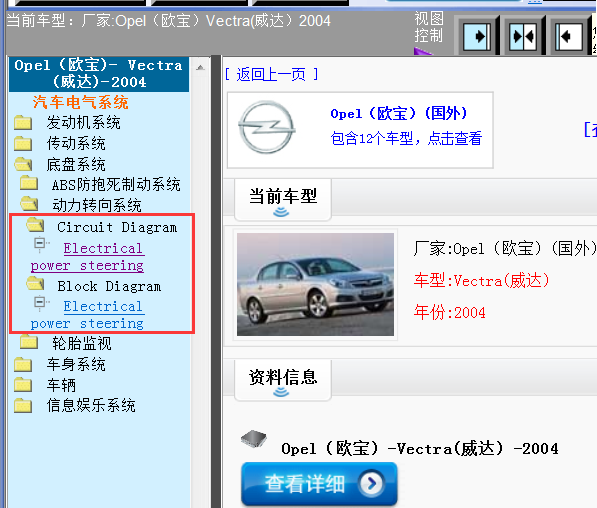The image size is (597, 508).
Task: Click the Vectra car photo thumbnail
Action: (315, 284)
